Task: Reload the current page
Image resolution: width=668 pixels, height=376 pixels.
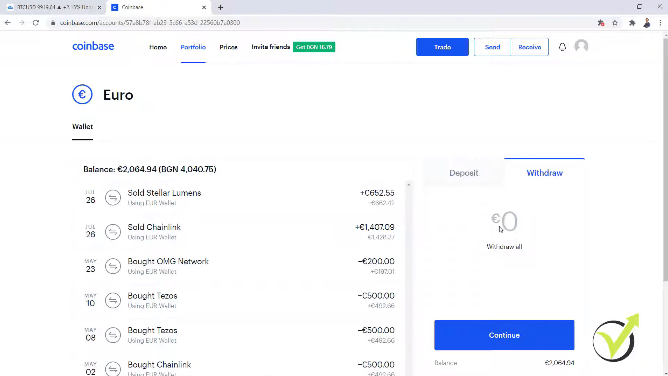Action: 36,23
